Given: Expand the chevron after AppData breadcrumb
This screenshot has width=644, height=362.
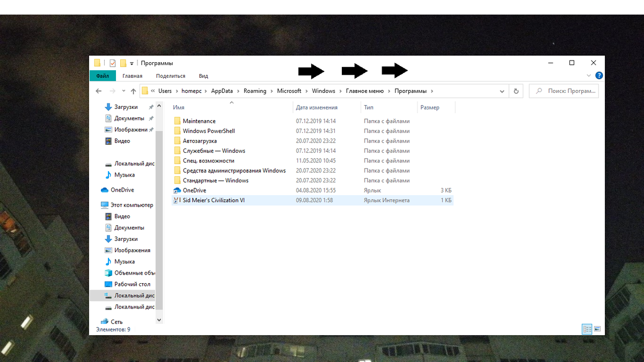Looking at the screenshot, I should tap(238, 91).
